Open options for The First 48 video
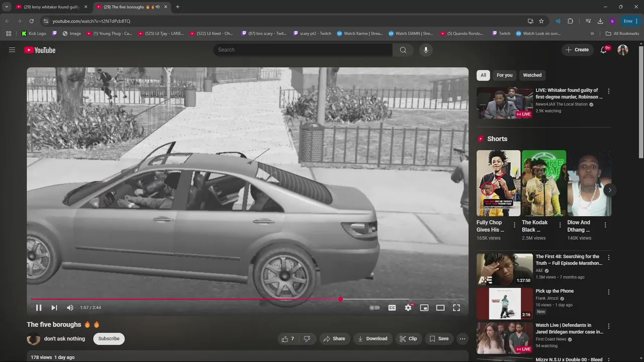Image resolution: width=644 pixels, height=362 pixels. coord(609,257)
